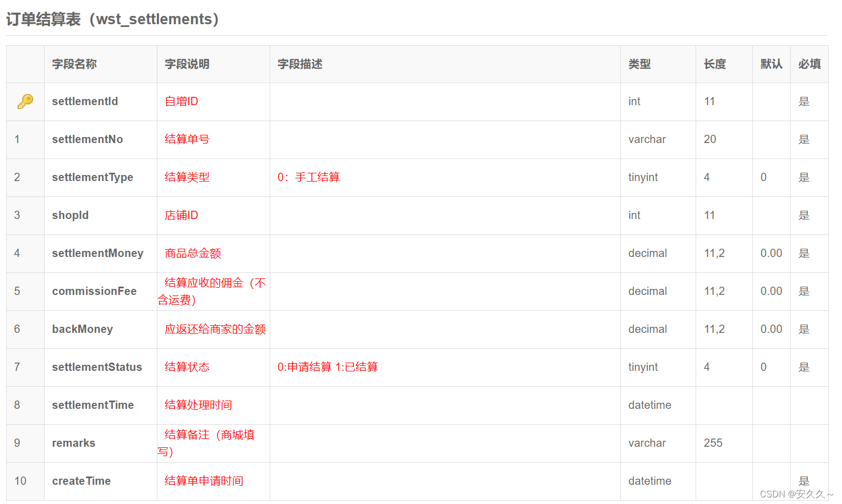The height and width of the screenshot is (504, 842).
Task: Click the 类型 column header
Action: pyautogui.click(x=640, y=64)
